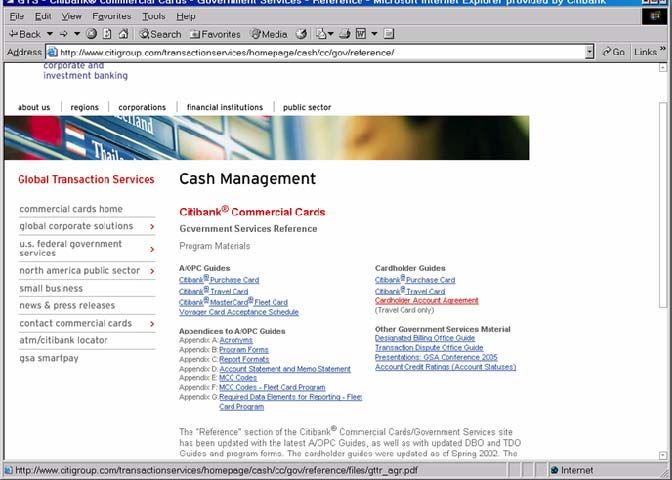
Task: Expand contact commercial cards arrow
Action: (x=152, y=324)
